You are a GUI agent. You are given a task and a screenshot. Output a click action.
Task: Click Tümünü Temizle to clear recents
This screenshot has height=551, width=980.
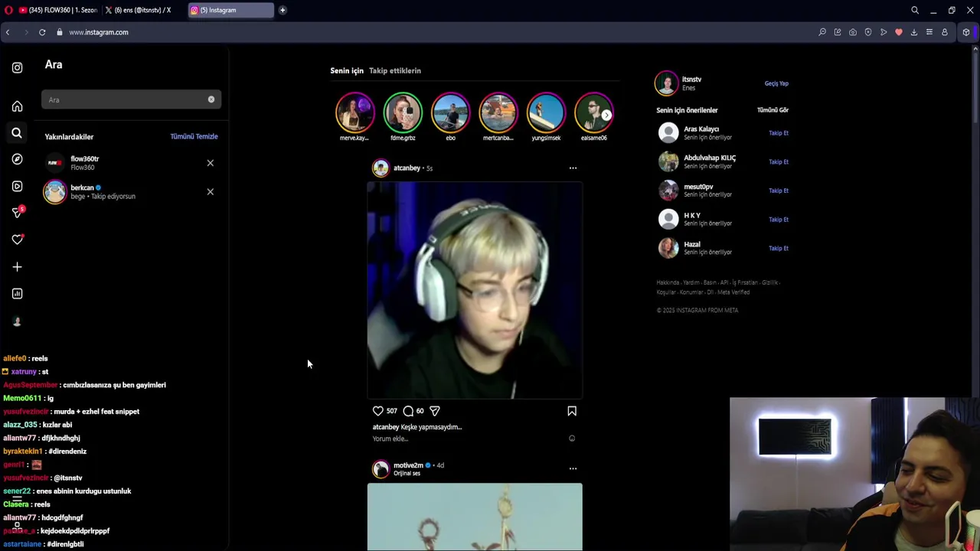click(x=194, y=136)
